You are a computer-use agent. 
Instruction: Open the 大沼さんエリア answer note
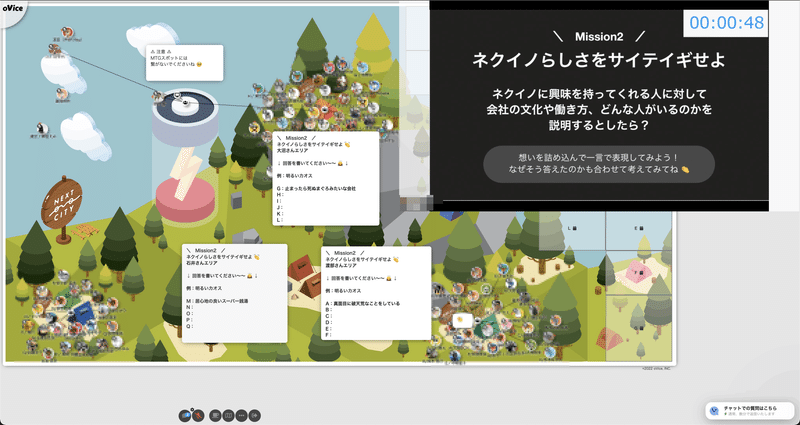click(326, 178)
